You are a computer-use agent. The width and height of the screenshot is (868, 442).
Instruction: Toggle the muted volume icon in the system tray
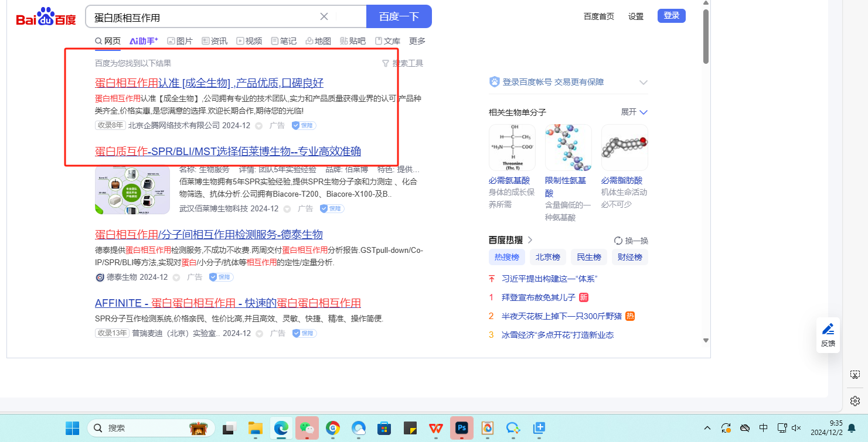pyautogui.click(x=796, y=428)
